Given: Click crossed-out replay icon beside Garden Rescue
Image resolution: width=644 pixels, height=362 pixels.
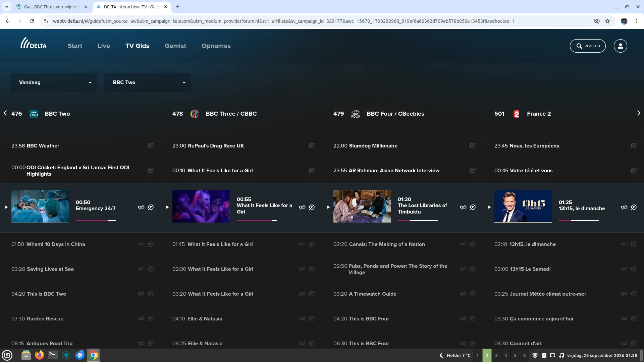Looking at the screenshot, I should point(151,318).
